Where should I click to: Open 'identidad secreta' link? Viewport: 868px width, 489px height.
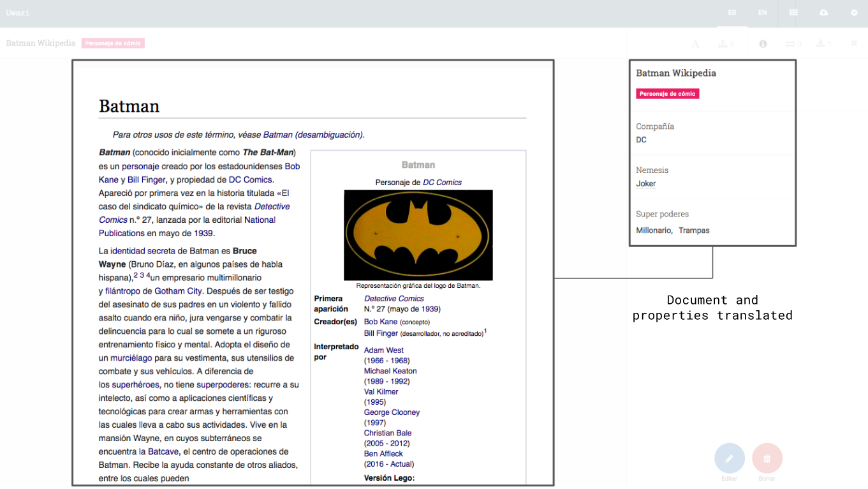pyautogui.click(x=143, y=251)
